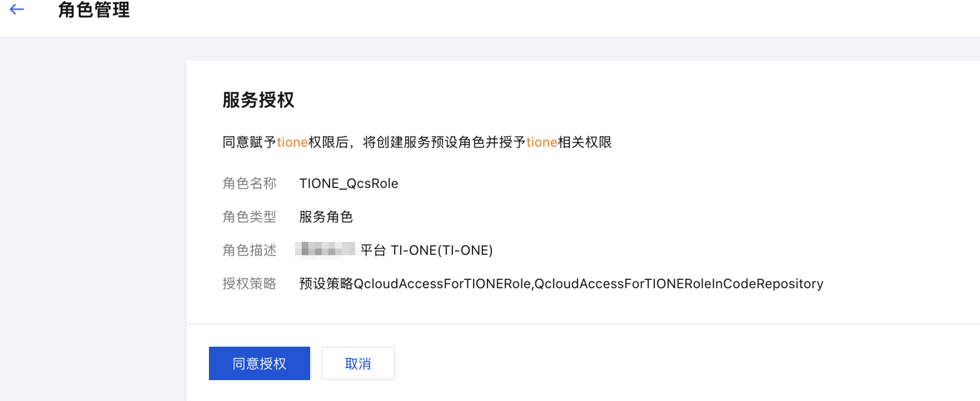Click the second orange tione text
This screenshot has width=980, height=401.
tap(542, 142)
